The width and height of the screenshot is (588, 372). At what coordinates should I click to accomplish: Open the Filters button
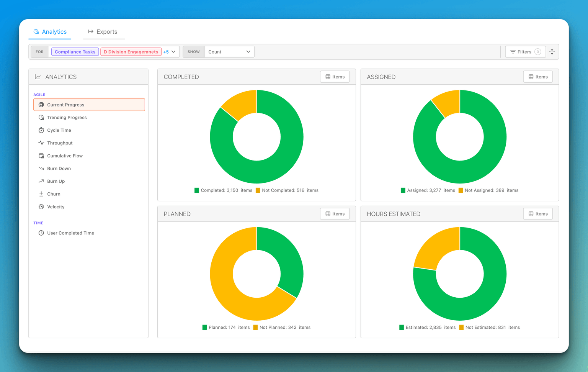pos(525,52)
